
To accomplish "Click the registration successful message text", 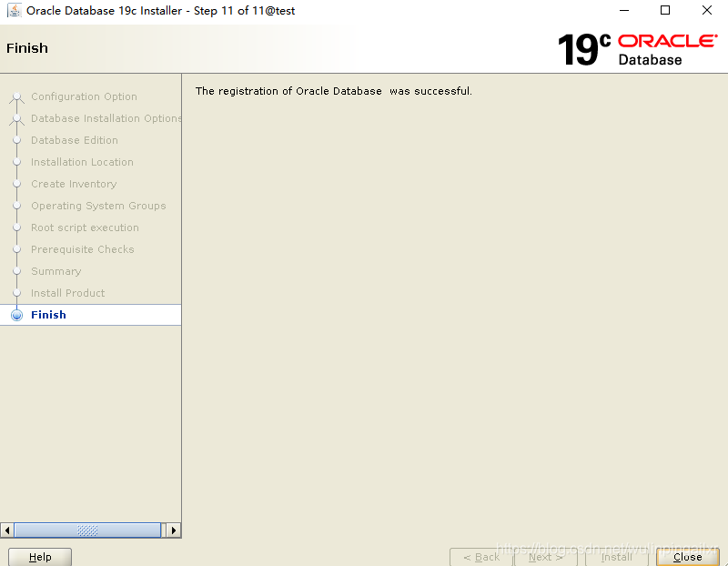I will 333,91.
